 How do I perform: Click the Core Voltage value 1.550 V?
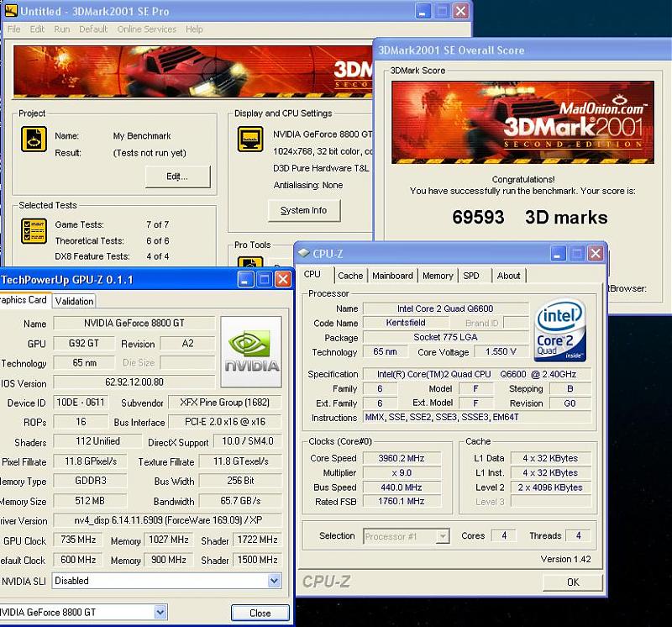pos(501,351)
